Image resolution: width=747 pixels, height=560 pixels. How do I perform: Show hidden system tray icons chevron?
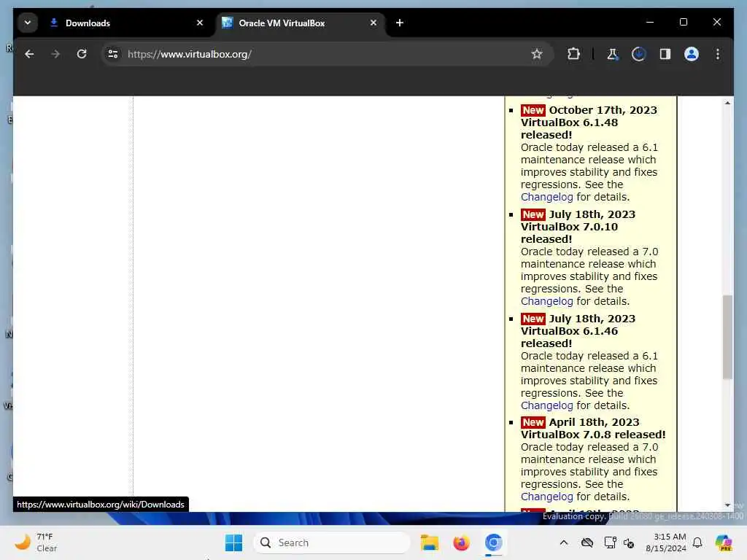pyautogui.click(x=564, y=542)
